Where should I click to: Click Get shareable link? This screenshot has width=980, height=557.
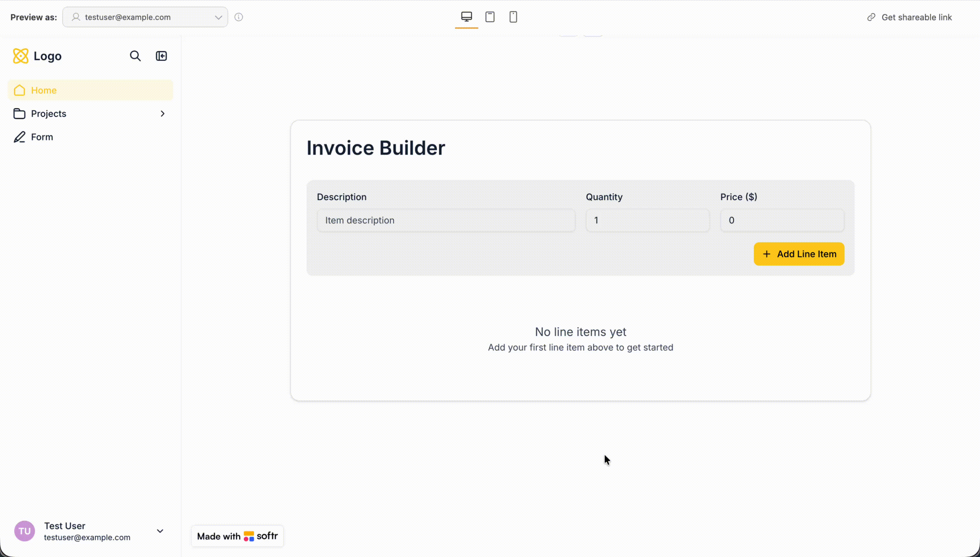click(909, 17)
